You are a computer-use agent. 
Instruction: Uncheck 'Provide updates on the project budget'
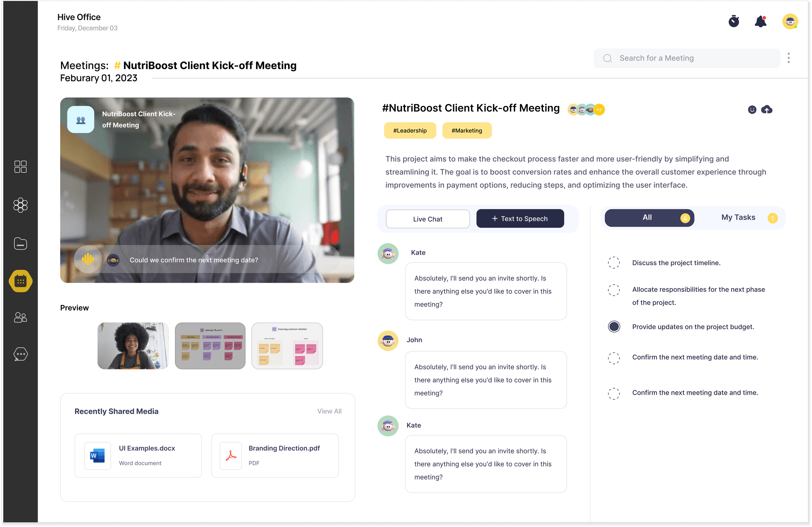[x=614, y=327]
